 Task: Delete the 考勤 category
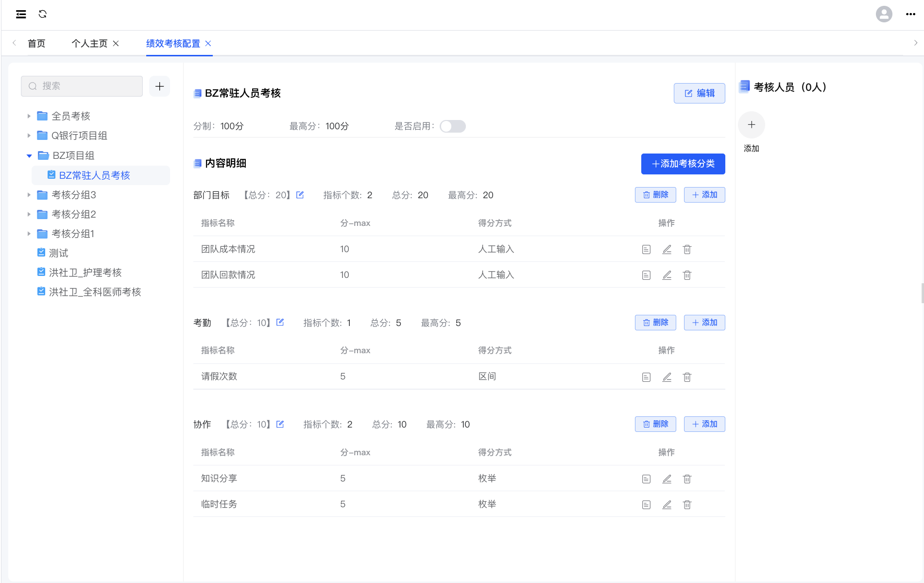[x=655, y=323]
